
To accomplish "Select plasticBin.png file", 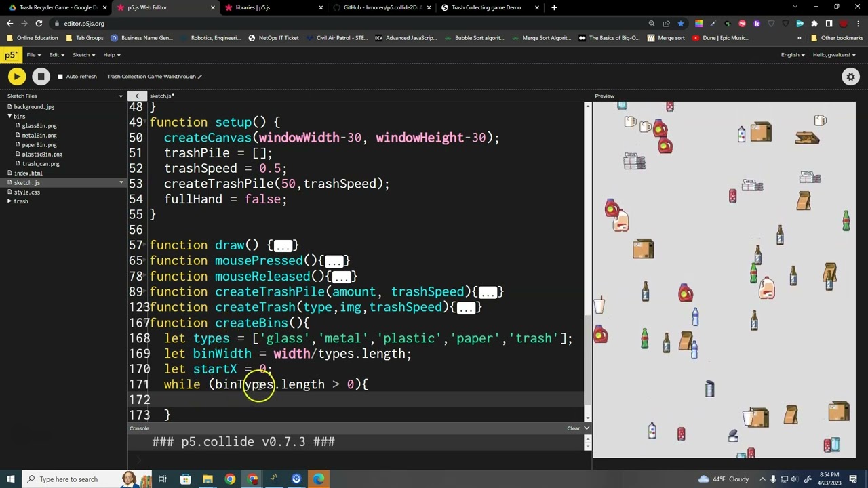I will coord(42,155).
